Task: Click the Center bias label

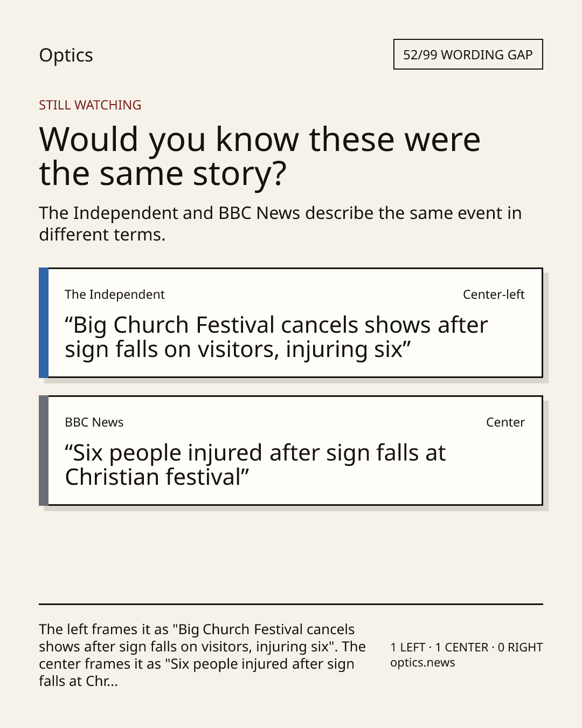Action: tap(505, 422)
